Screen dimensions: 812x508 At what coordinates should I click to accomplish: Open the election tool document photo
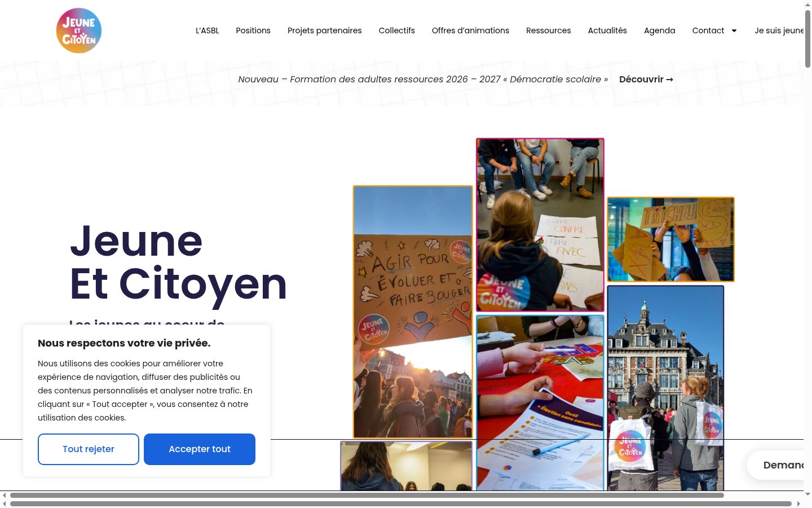pyautogui.click(x=540, y=403)
